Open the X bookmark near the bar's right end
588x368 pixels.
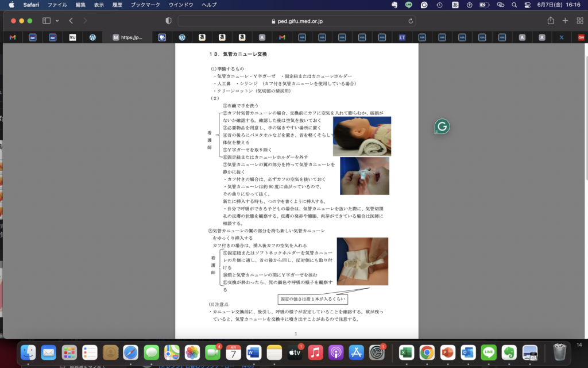[x=562, y=37]
